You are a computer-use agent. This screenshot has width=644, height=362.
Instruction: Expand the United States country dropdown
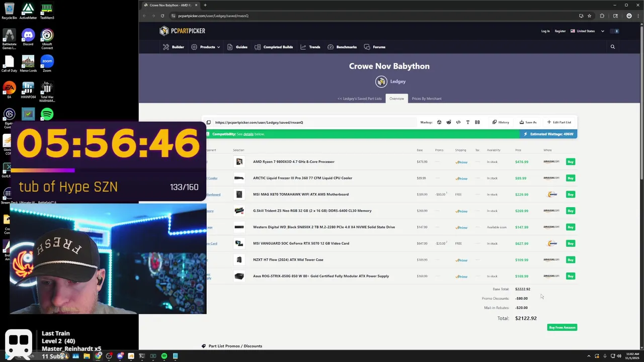coord(587,31)
